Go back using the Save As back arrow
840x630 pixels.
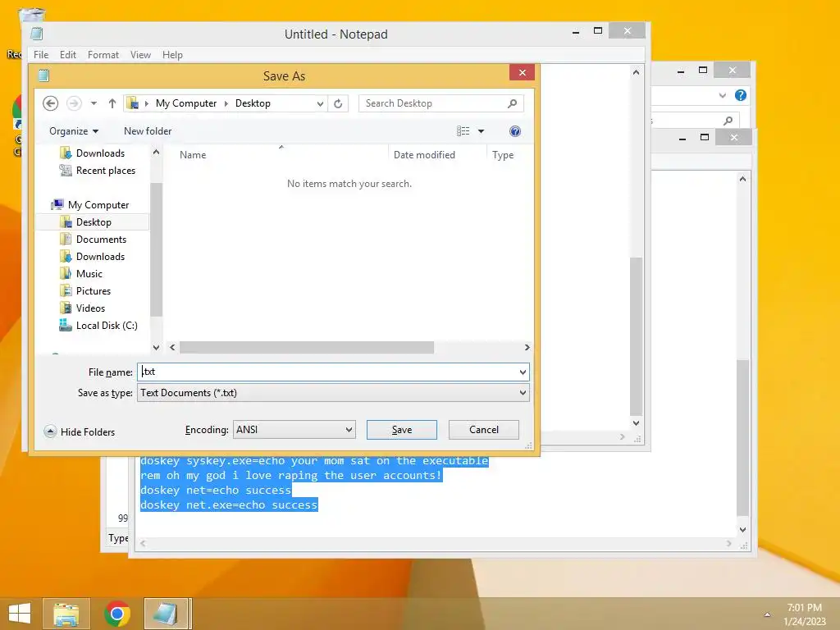[x=50, y=103]
